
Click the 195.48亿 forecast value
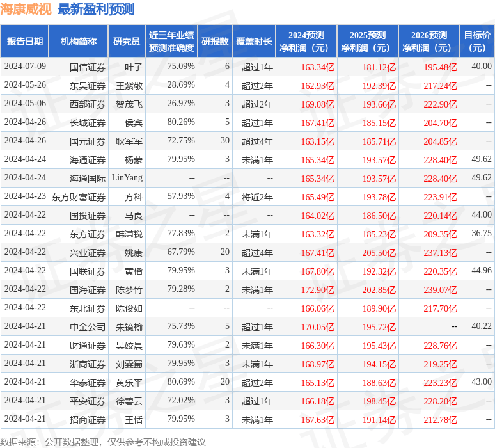(441, 67)
